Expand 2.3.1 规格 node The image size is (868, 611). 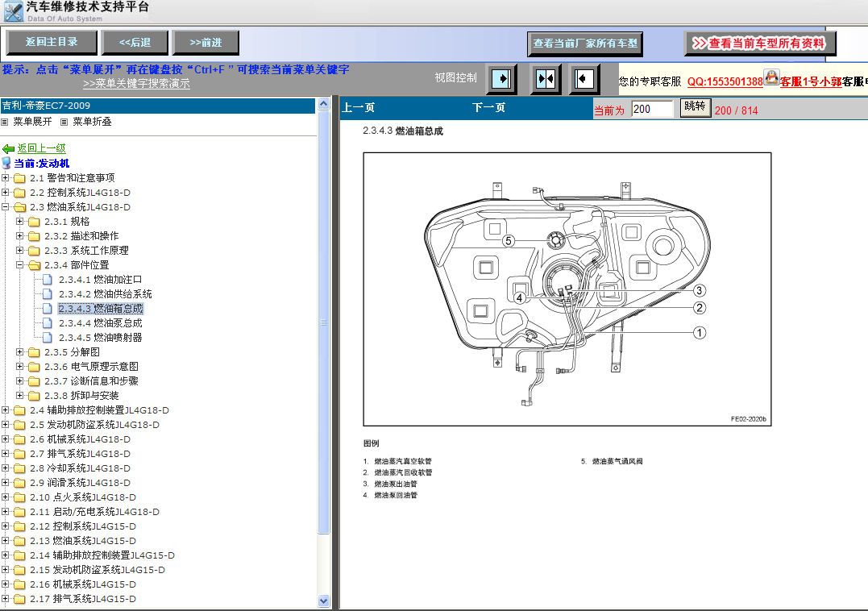click(x=20, y=222)
